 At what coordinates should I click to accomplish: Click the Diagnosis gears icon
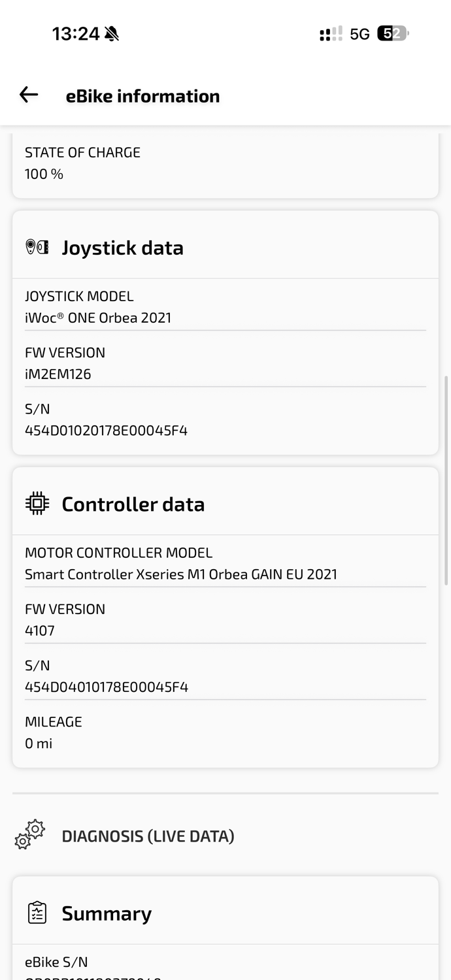point(30,835)
